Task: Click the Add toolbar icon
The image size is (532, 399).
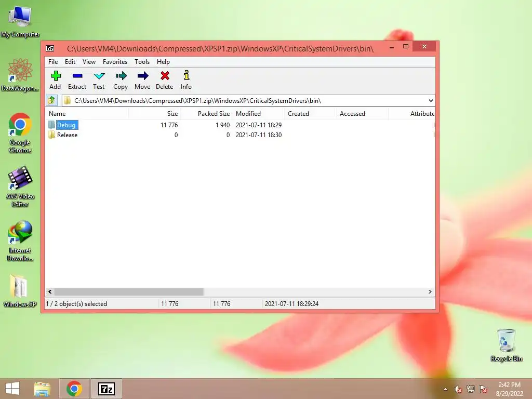Action: [x=56, y=76]
